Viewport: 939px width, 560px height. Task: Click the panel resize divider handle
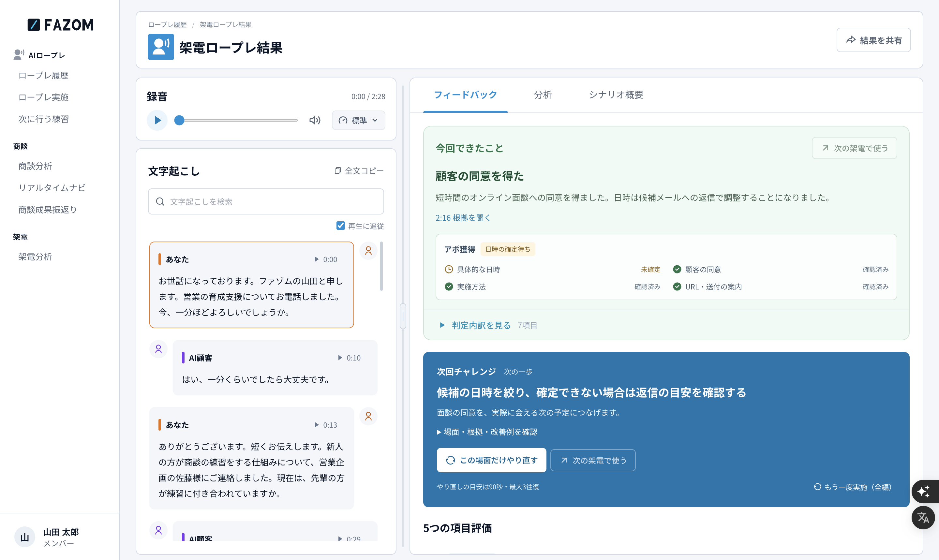click(403, 316)
